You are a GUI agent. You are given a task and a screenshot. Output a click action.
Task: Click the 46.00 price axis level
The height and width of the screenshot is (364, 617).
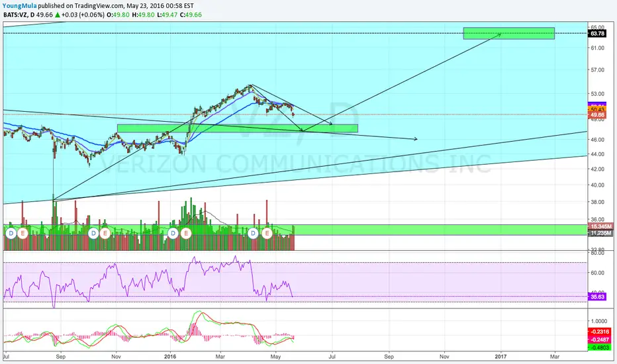click(597, 140)
